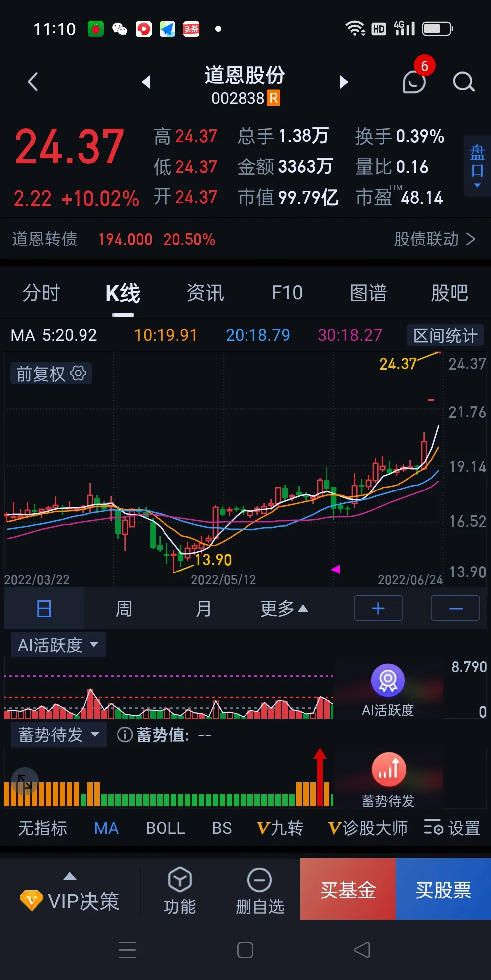Open 股债联动 link
This screenshot has height=980, width=491.
coord(434,239)
